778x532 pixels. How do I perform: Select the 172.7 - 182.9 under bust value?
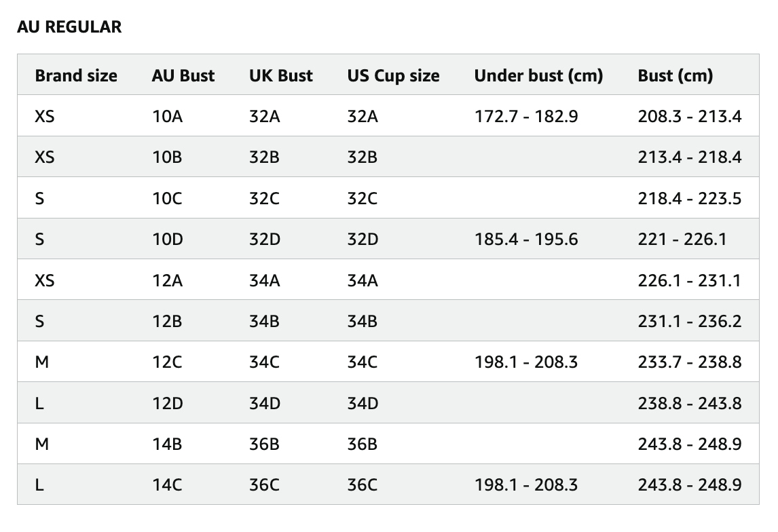(526, 116)
